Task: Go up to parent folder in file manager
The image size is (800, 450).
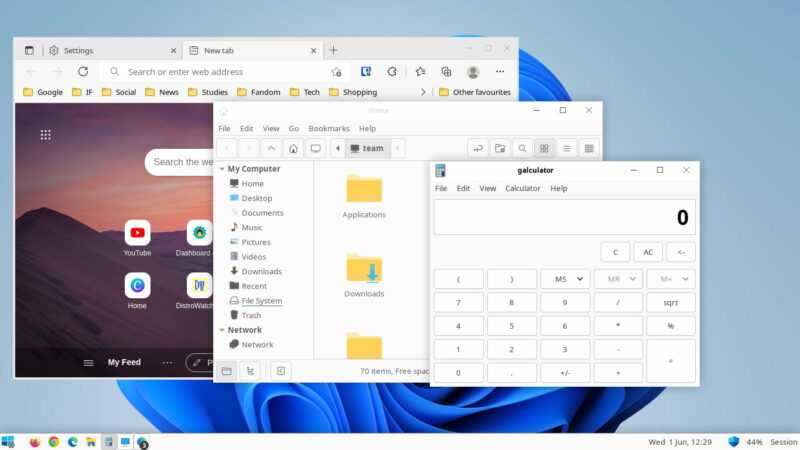Action: point(271,148)
